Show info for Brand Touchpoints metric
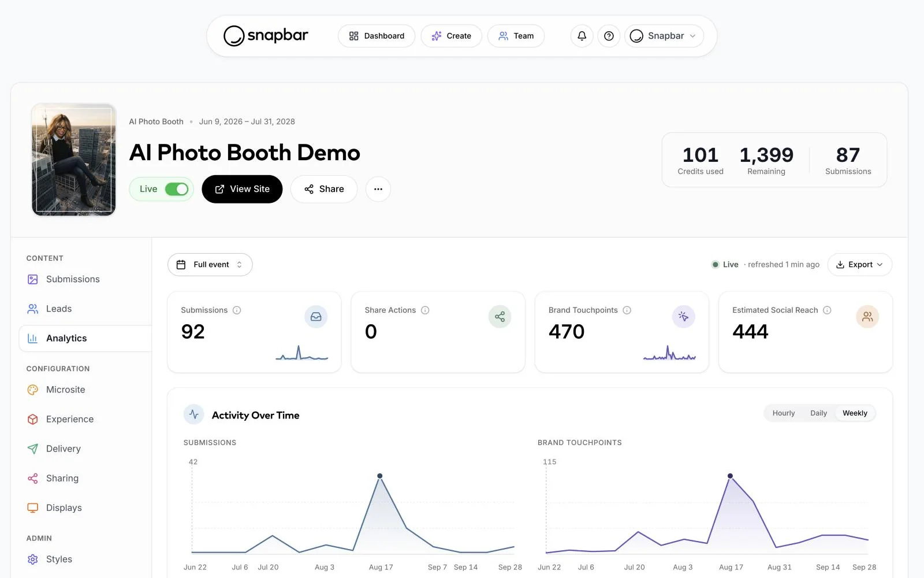 (x=627, y=310)
